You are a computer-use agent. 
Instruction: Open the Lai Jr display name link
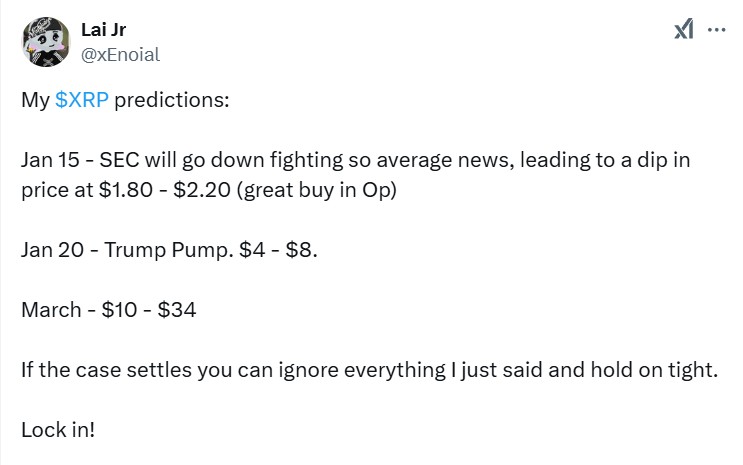tap(103, 29)
